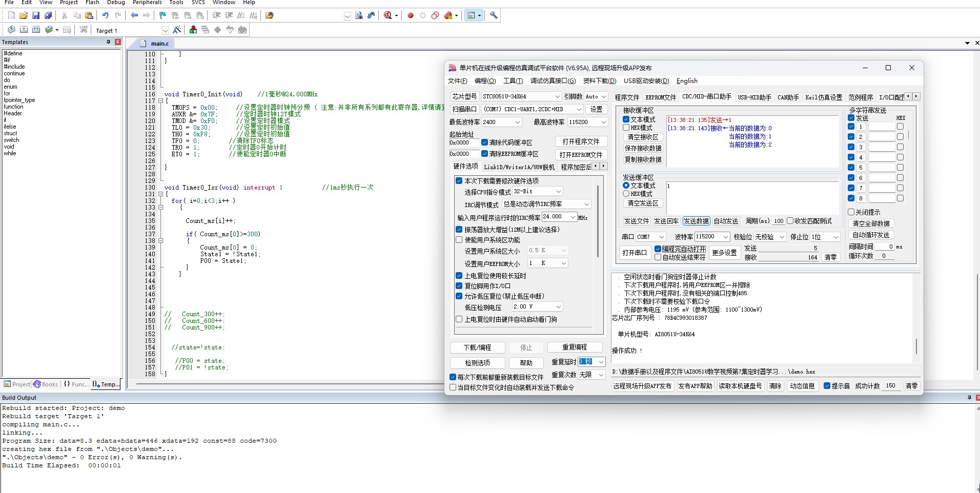Insert breakpoint red circle icon

[411, 15]
